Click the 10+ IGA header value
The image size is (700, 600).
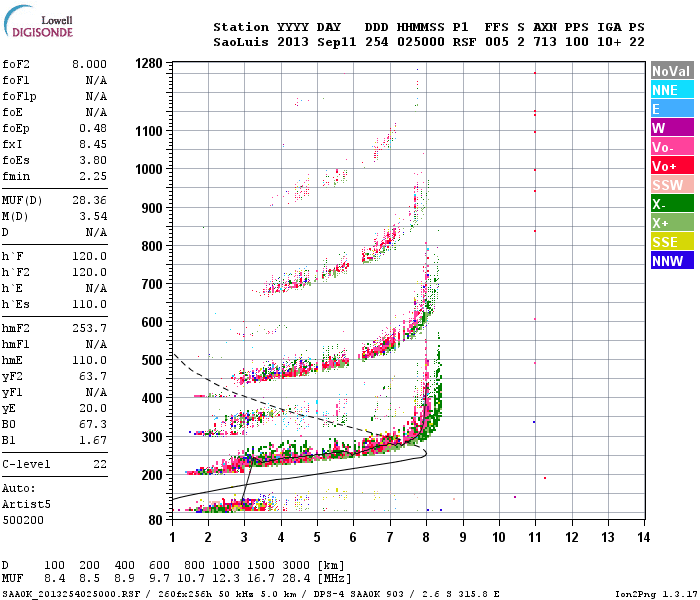609,42
